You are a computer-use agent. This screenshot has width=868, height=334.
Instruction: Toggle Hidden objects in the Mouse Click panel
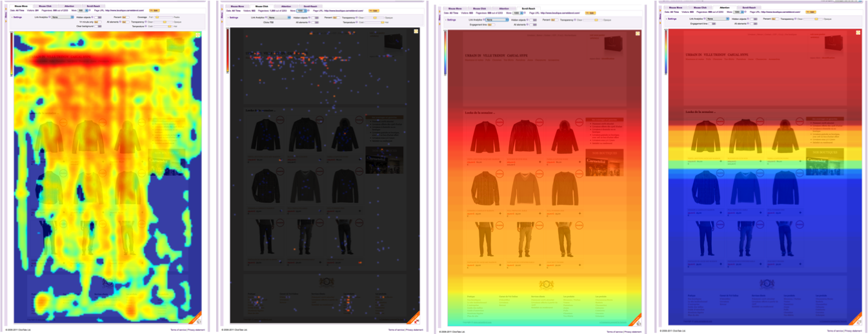(x=315, y=17)
